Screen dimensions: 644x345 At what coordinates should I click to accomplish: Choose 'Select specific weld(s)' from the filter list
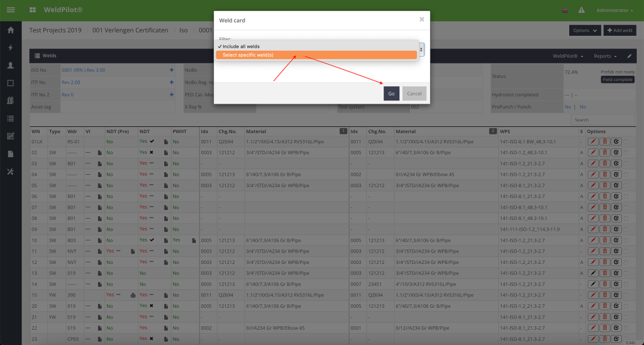[316, 55]
